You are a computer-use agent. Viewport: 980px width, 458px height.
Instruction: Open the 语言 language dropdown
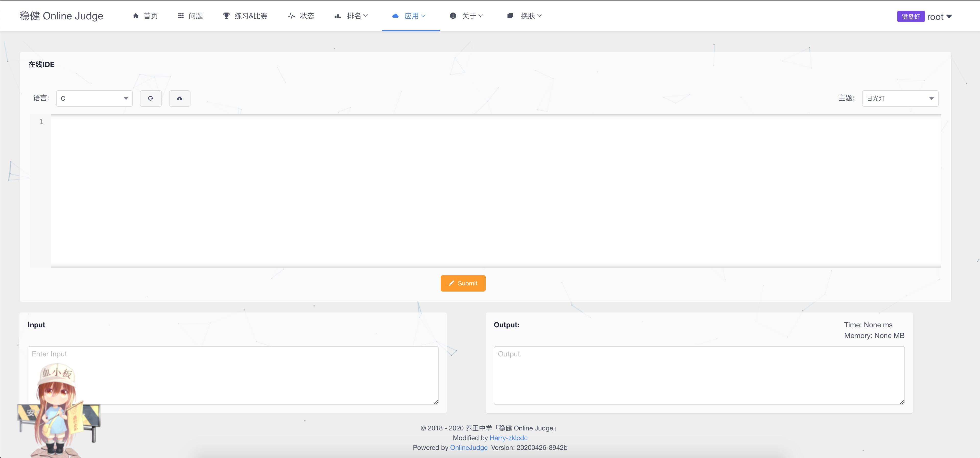tap(94, 99)
